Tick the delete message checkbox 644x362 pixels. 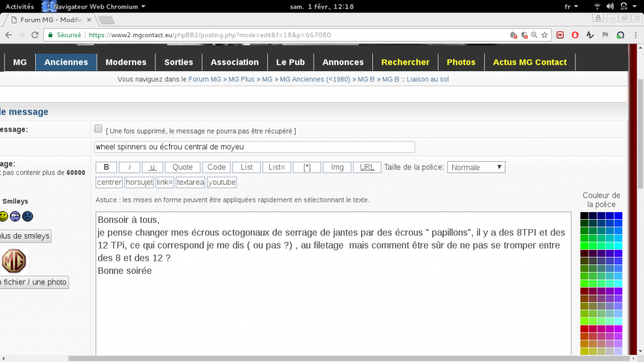click(98, 129)
